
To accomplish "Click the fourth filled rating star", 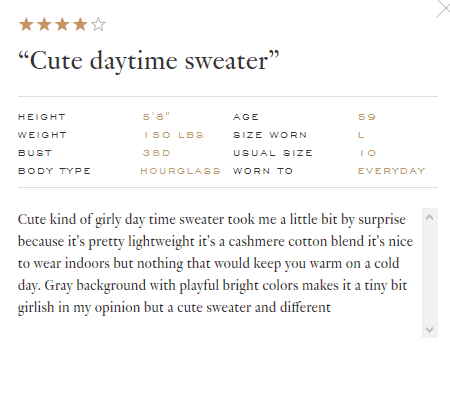I will pos(80,25).
